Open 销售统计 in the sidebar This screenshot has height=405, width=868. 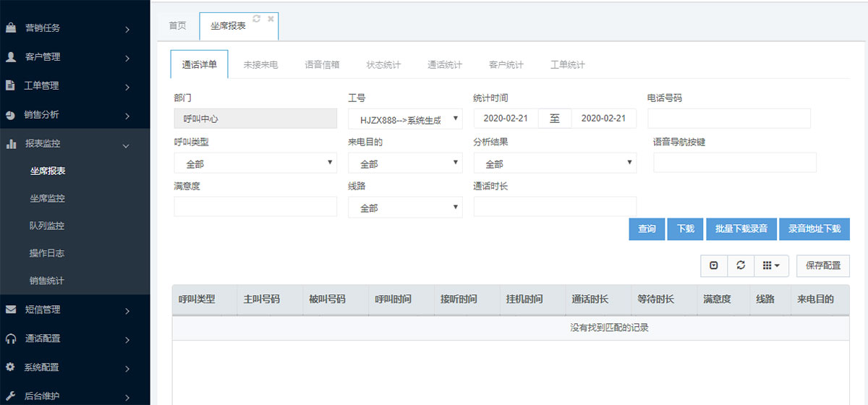pyautogui.click(x=48, y=281)
